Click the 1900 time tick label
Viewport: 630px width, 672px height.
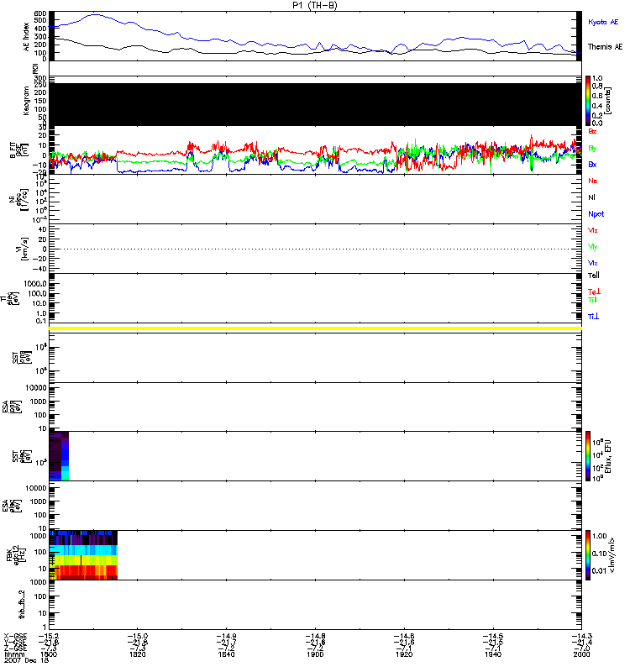click(315, 654)
